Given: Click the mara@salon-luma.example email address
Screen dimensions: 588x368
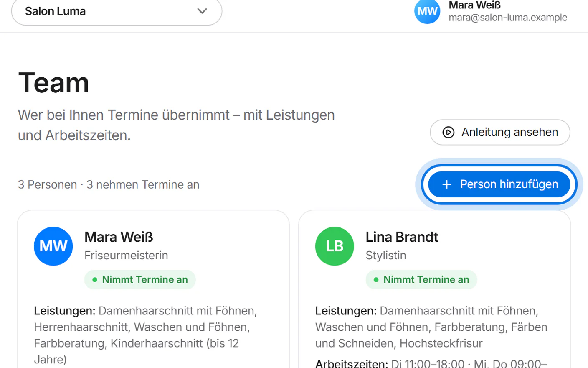Looking at the screenshot, I should (x=508, y=18).
